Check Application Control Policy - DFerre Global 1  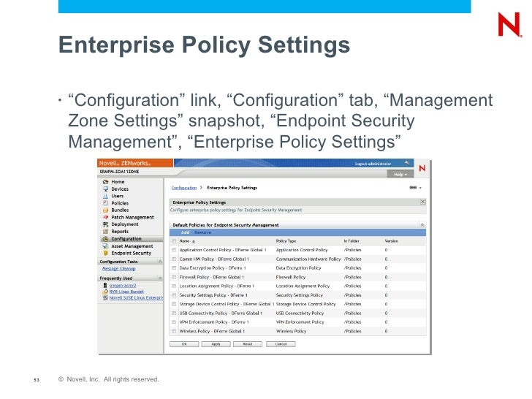point(174,250)
